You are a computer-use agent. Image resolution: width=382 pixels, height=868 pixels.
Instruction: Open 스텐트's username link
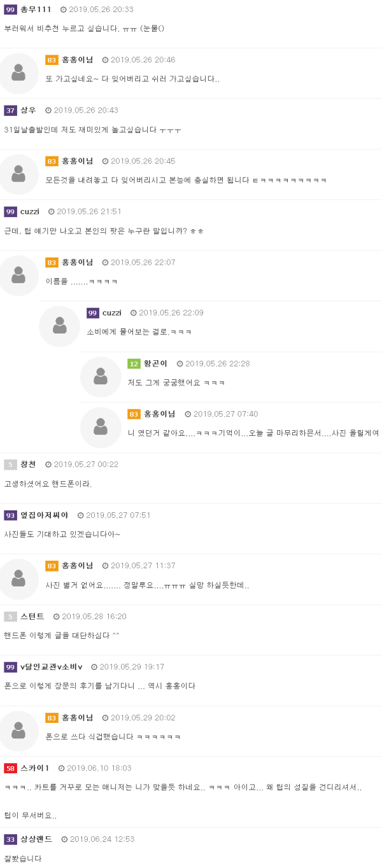point(32,617)
